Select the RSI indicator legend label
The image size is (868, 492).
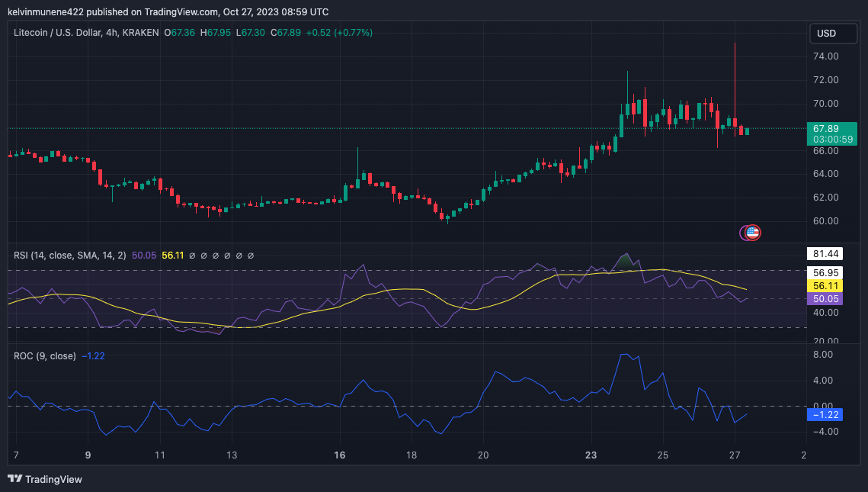point(70,255)
